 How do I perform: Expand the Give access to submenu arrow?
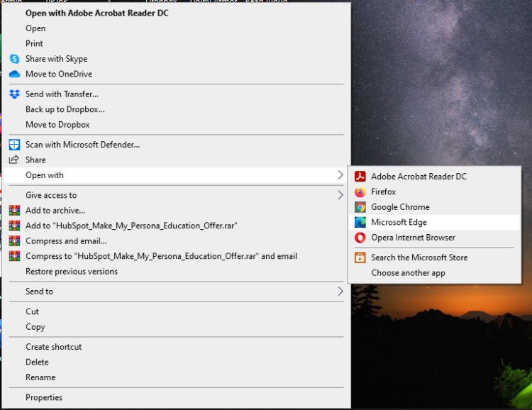click(340, 195)
